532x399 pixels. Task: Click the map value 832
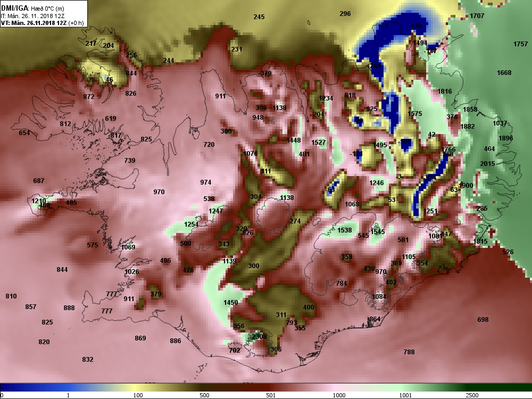pyautogui.click(x=88, y=359)
